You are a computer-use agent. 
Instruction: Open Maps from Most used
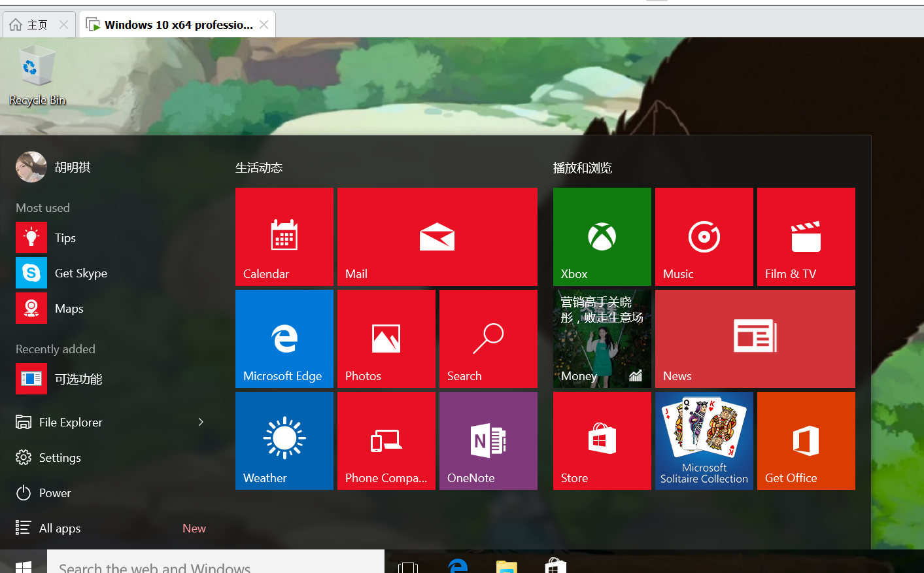(111, 308)
